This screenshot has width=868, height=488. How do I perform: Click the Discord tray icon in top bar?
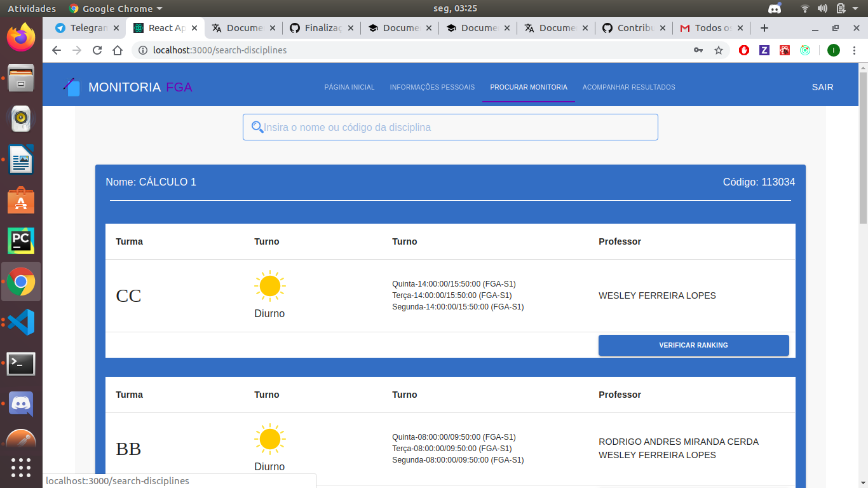[775, 8]
